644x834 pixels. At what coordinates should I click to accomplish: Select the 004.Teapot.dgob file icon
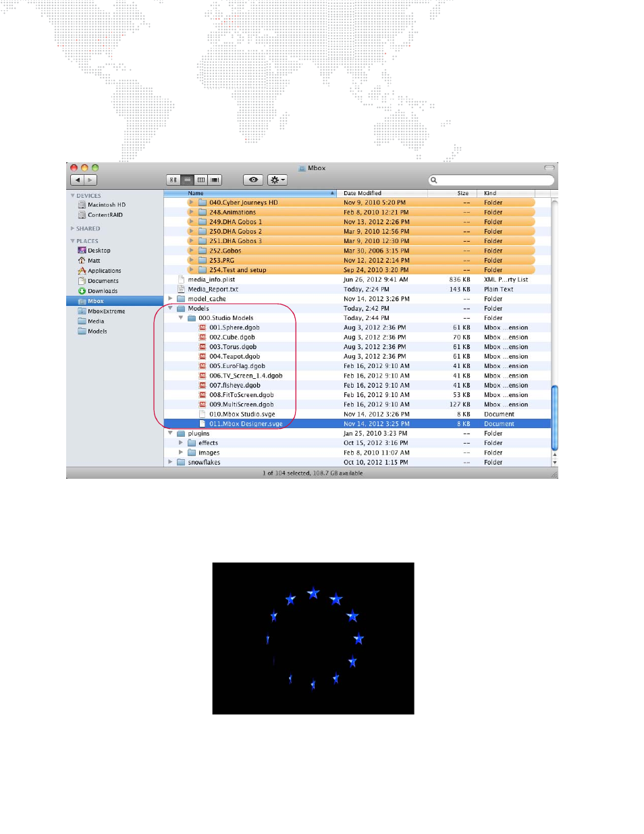(203, 357)
